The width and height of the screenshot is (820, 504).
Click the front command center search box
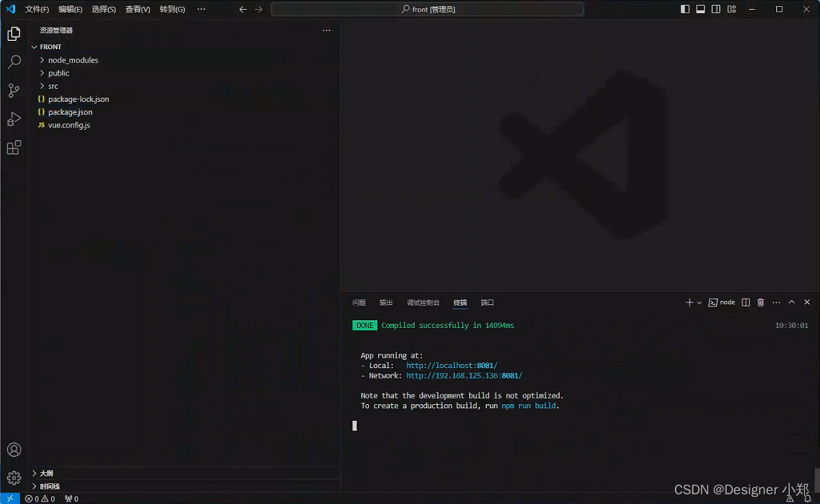point(427,10)
